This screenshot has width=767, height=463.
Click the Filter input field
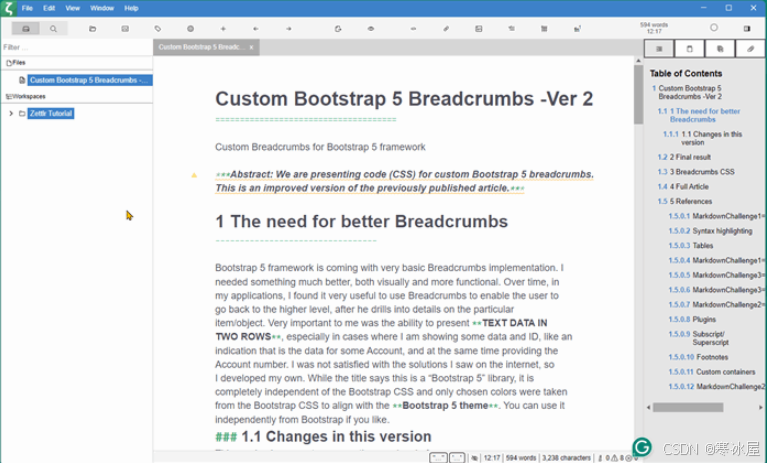(x=76, y=47)
